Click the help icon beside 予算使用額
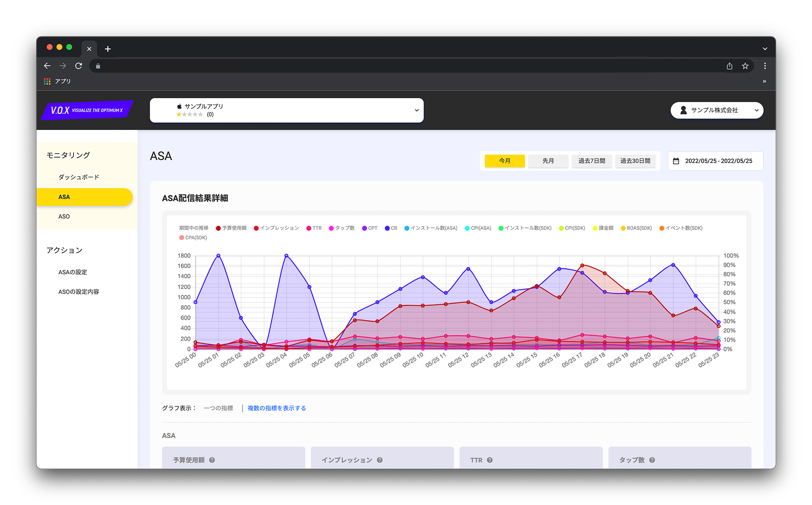This screenshot has height=505, width=812. coord(212,460)
